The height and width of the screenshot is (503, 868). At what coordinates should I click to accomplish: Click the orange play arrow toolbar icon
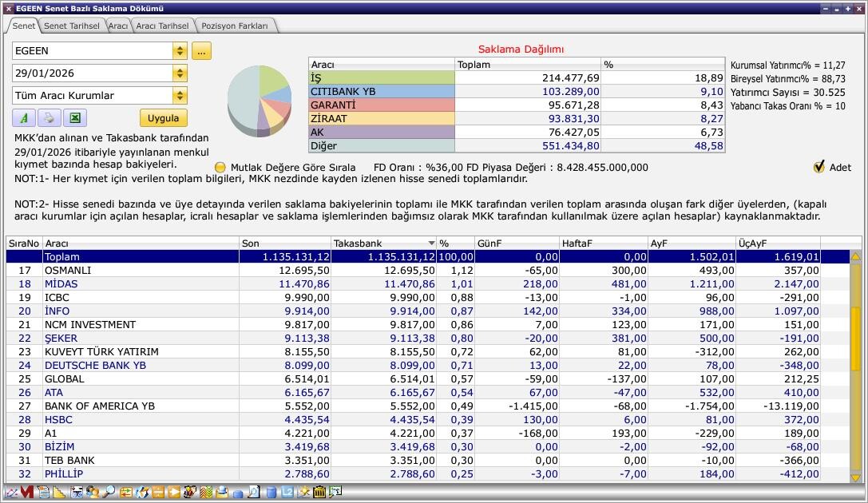(174, 492)
